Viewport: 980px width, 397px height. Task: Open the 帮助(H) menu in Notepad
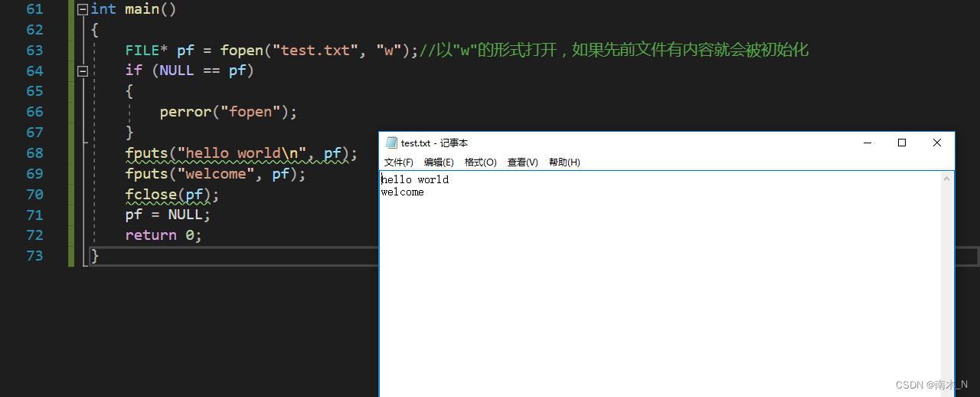[x=564, y=162]
